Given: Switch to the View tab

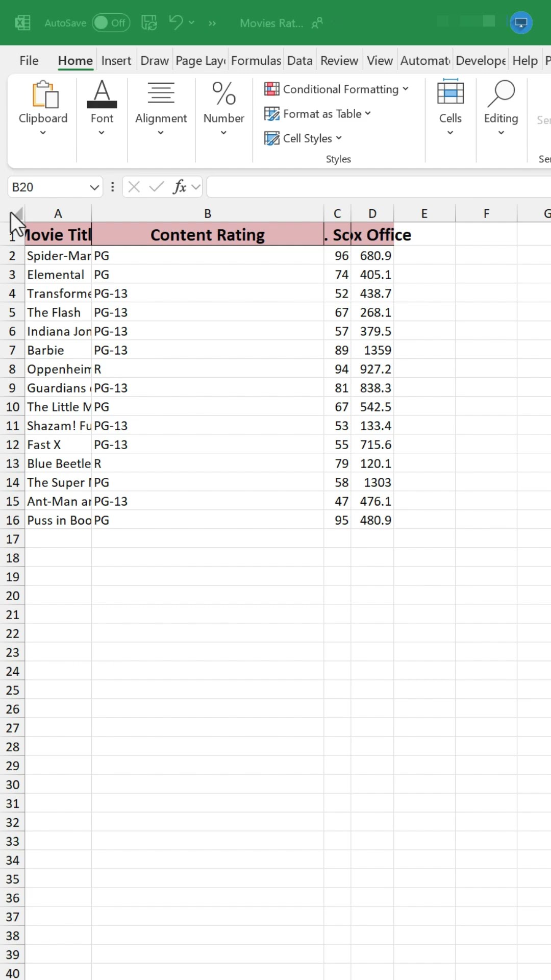Looking at the screenshot, I should coord(380,61).
